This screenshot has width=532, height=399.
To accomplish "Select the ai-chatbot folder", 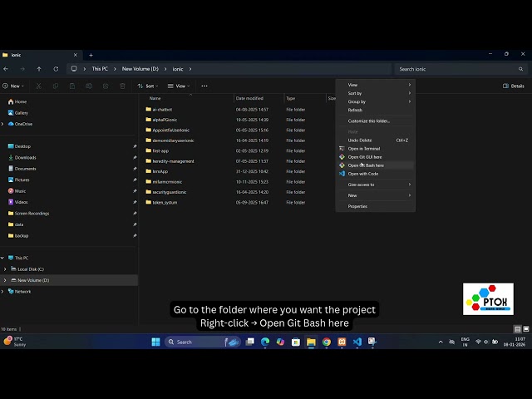I will click(x=162, y=110).
